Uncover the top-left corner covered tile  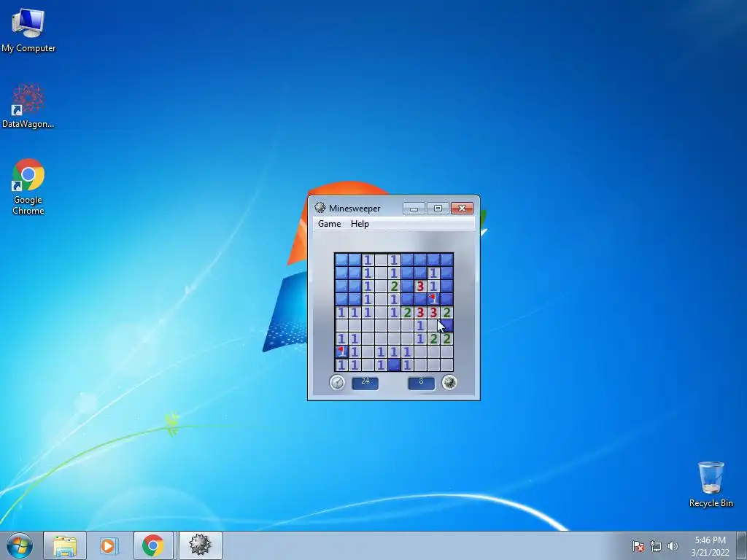click(x=341, y=260)
